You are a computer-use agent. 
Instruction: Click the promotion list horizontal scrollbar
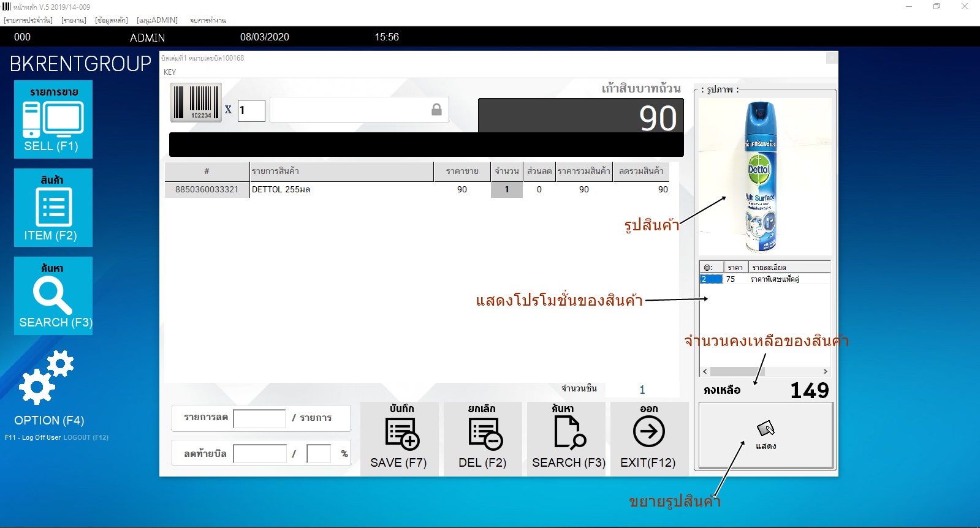pos(765,371)
